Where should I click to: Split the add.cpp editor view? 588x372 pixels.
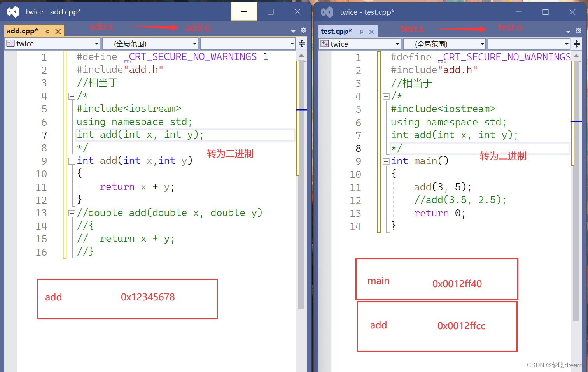(x=302, y=44)
